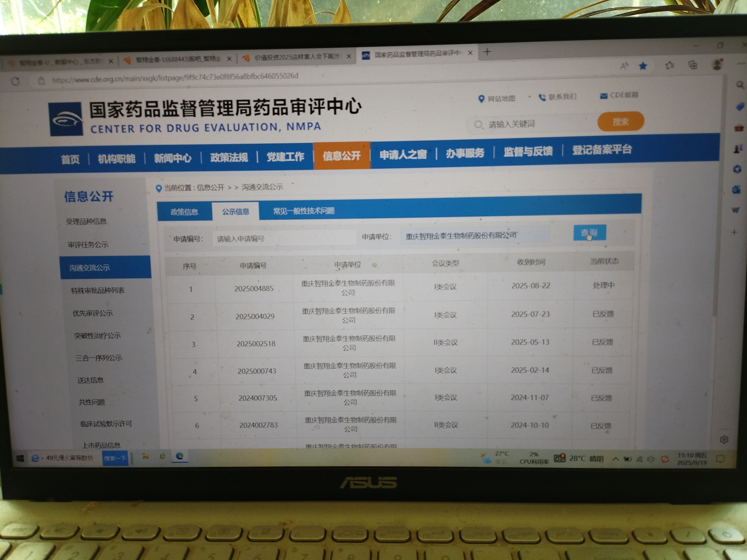Image resolution: width=747 pixels, height=560 pixels.
Task: Open the taskbar notification center icon
Action: pos(720,459)
